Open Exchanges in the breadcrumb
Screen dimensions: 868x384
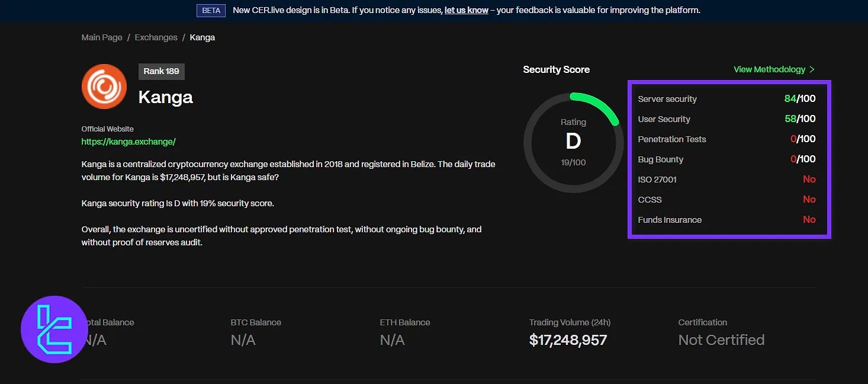point(156,37)
